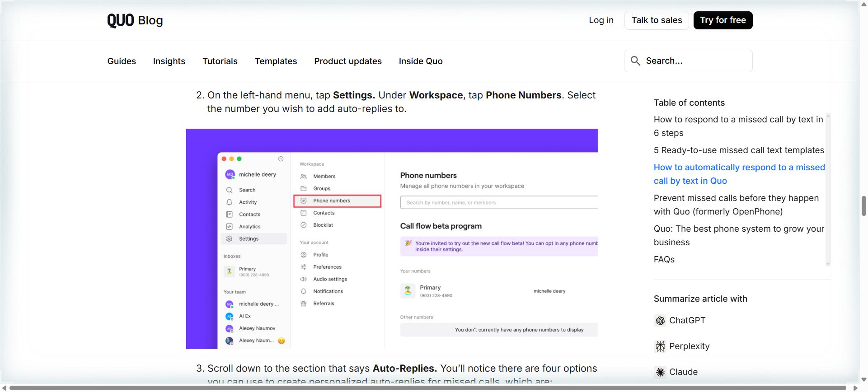868x392 pixels.
Task: Open the Templates section
Action: click(x=276, y=61)
